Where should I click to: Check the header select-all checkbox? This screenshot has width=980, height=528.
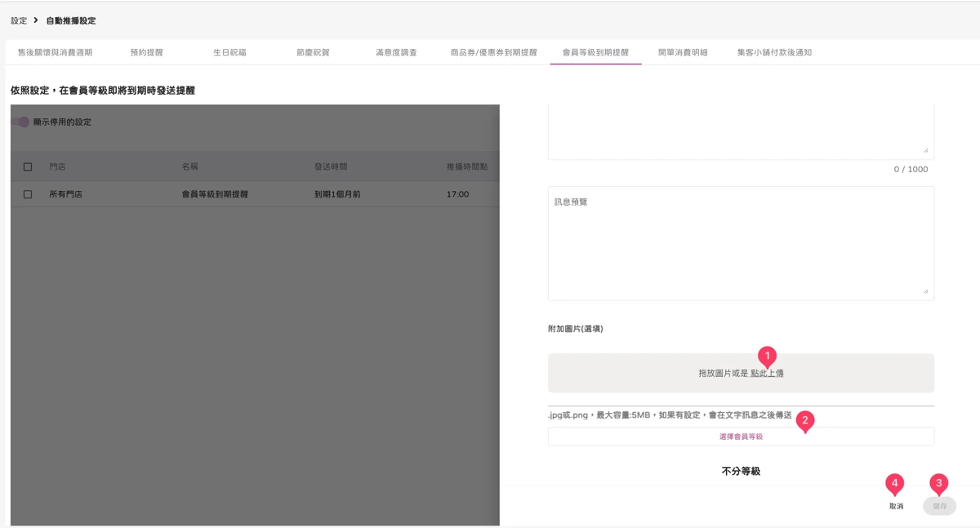pos(28,166)
